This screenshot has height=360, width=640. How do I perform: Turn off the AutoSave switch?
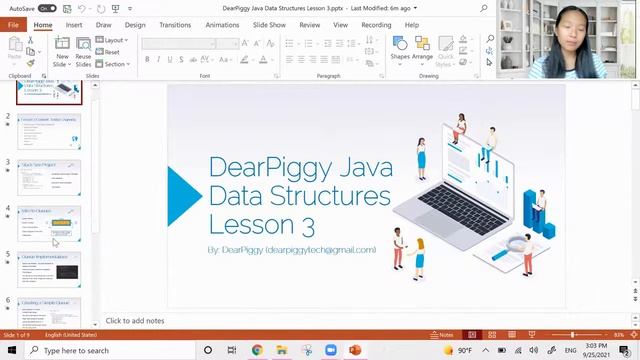[47, 9]
